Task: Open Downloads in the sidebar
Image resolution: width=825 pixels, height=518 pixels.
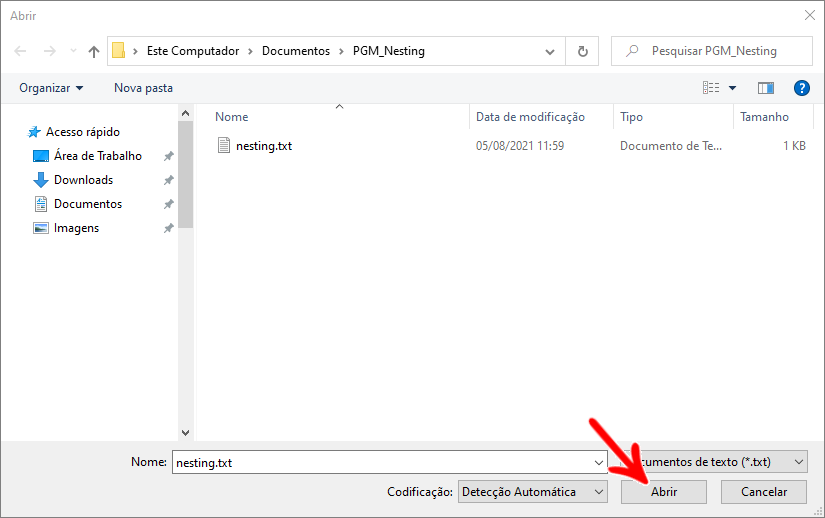Action: tap(74, 180)
